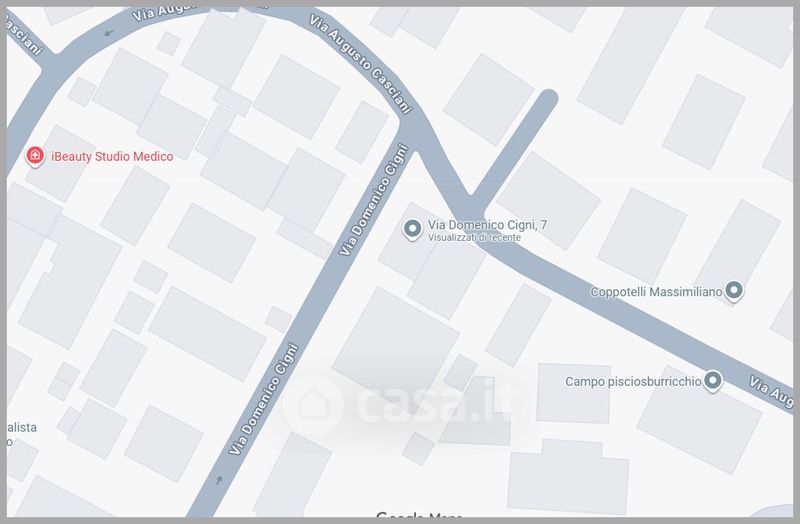Select the Via Domenico Cigni, 7 label

tap(487, 224)
